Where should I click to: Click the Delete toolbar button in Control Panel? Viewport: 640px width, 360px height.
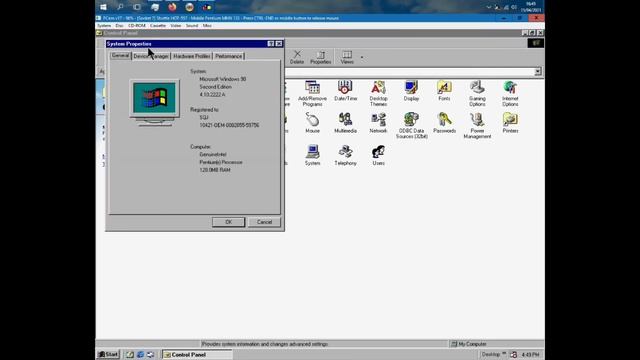point(297,57)
